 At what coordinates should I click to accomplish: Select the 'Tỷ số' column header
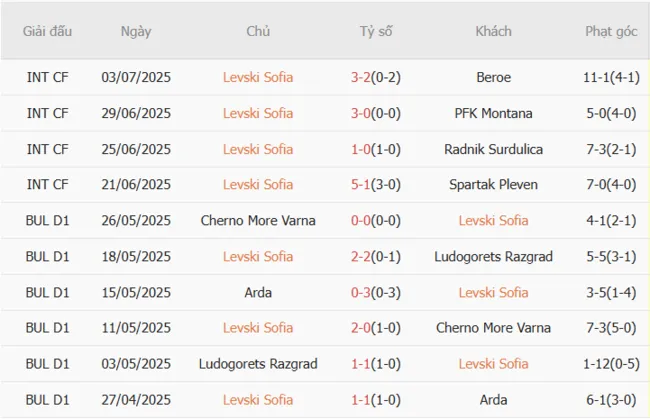click(376, 31)
